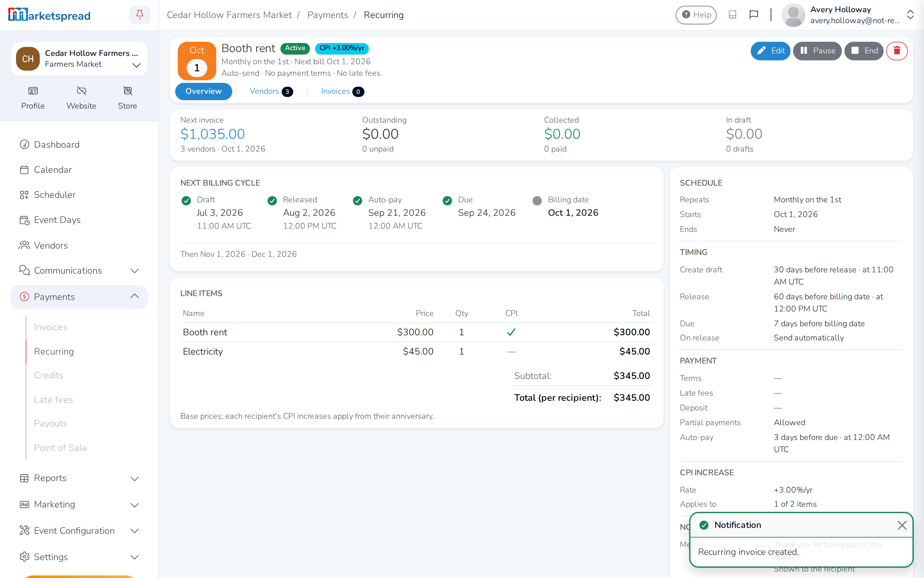Click the Edit button
924x578 pixels.
tap(770, 51)
